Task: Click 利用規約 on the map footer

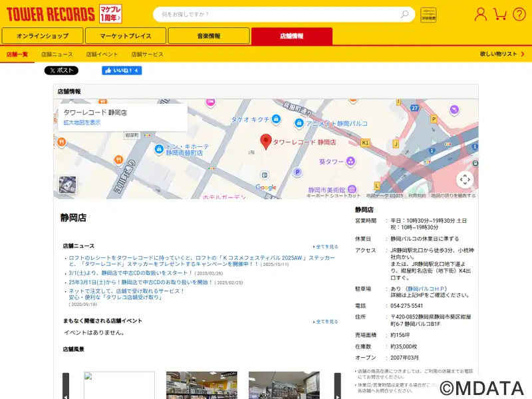Action: point(417,196)
